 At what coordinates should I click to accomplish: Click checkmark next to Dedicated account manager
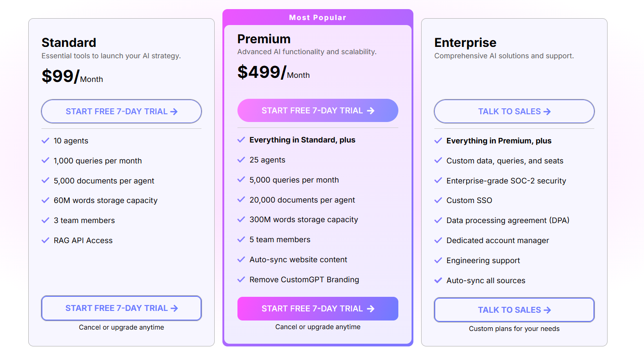438,240
